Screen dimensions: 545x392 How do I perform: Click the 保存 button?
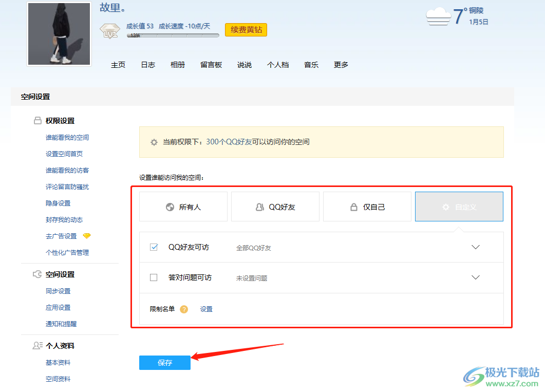165,363
